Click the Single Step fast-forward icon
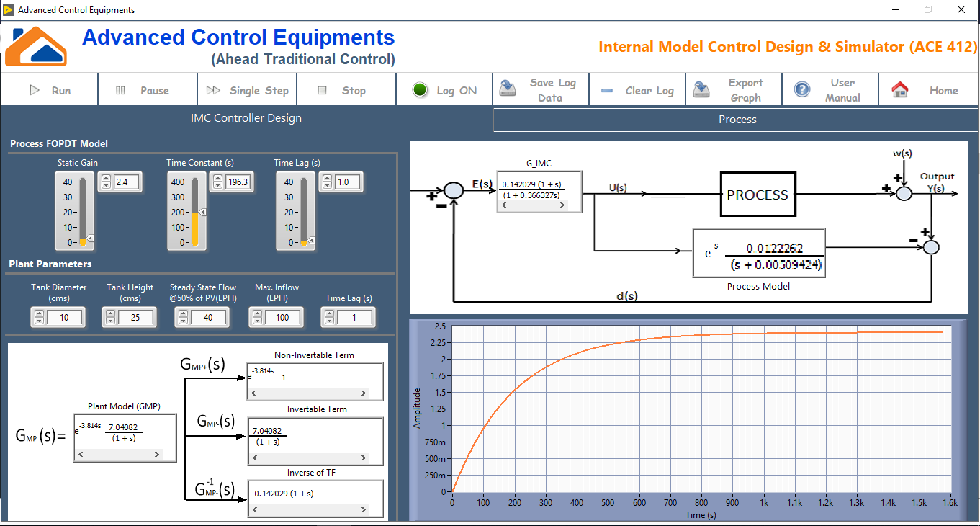980x526 pixels. click(x=213, y=91)
